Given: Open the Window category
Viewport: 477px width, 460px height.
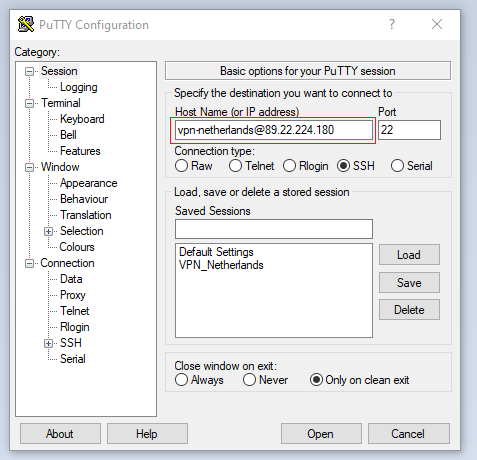Looking at the screenshot, I should [x=60, y=167].
